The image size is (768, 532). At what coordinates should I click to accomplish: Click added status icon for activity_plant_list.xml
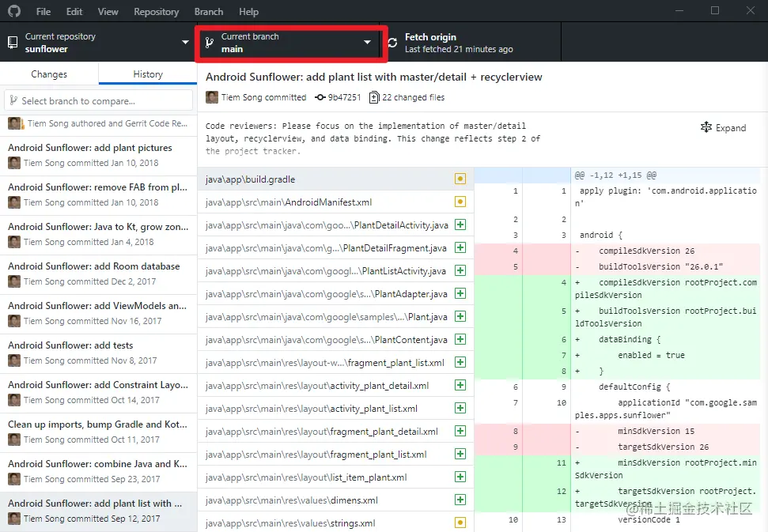[460, 408]
